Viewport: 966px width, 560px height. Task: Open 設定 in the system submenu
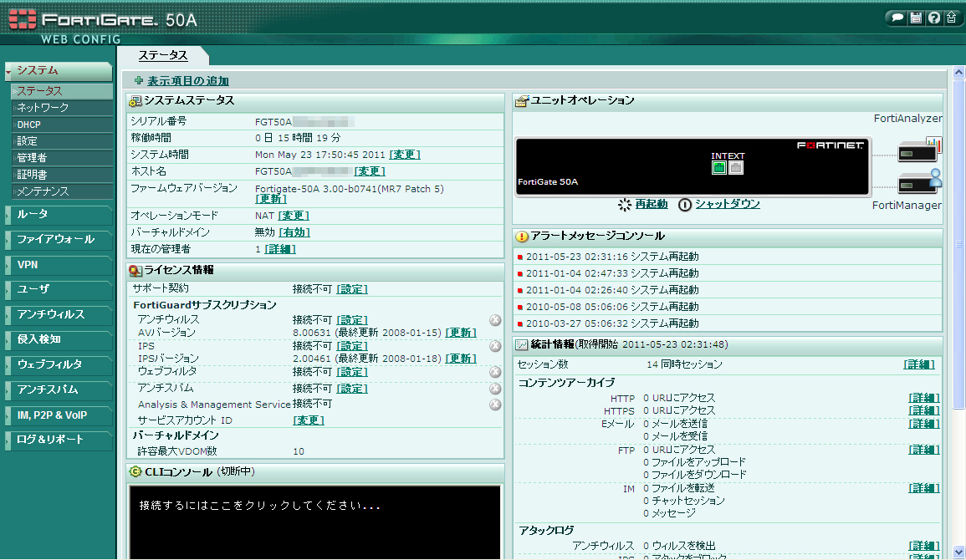click(x=62, y=141)
